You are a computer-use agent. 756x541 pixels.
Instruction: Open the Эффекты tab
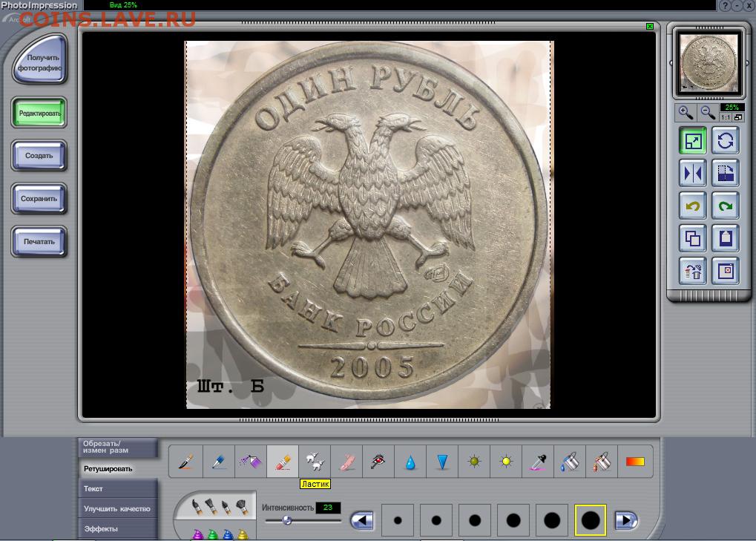[118, 529]
